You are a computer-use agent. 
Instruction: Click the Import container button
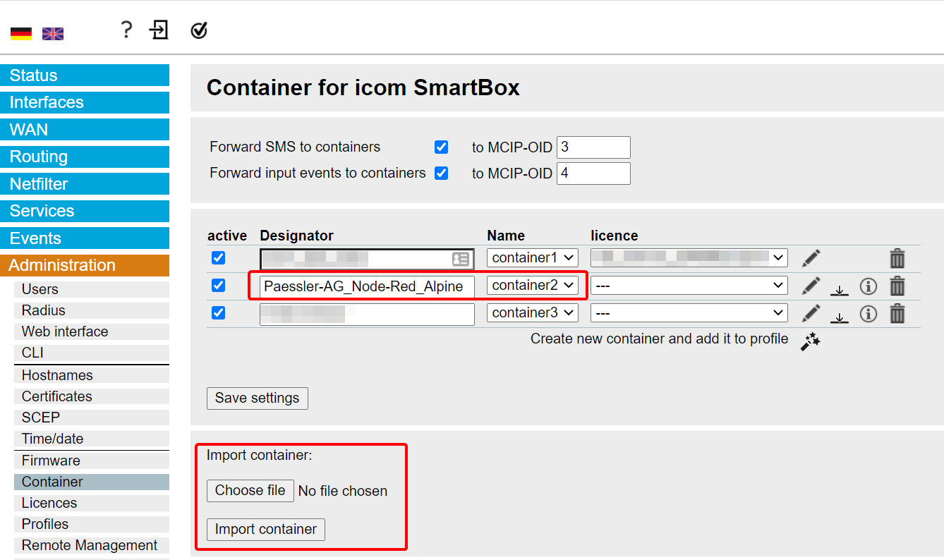click(x=266, y=529)
